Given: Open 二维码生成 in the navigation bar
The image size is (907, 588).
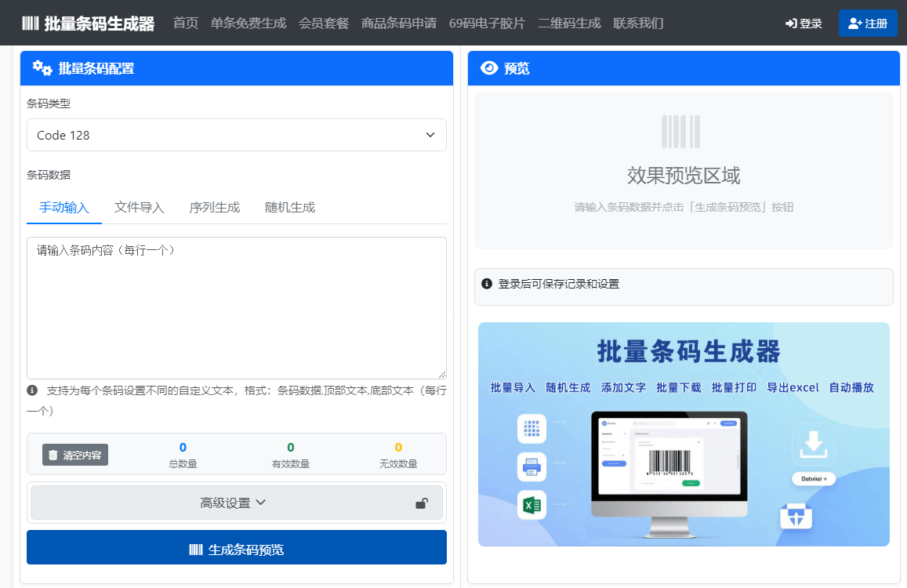Looking at the screenshot, I should tap(569, 24).
